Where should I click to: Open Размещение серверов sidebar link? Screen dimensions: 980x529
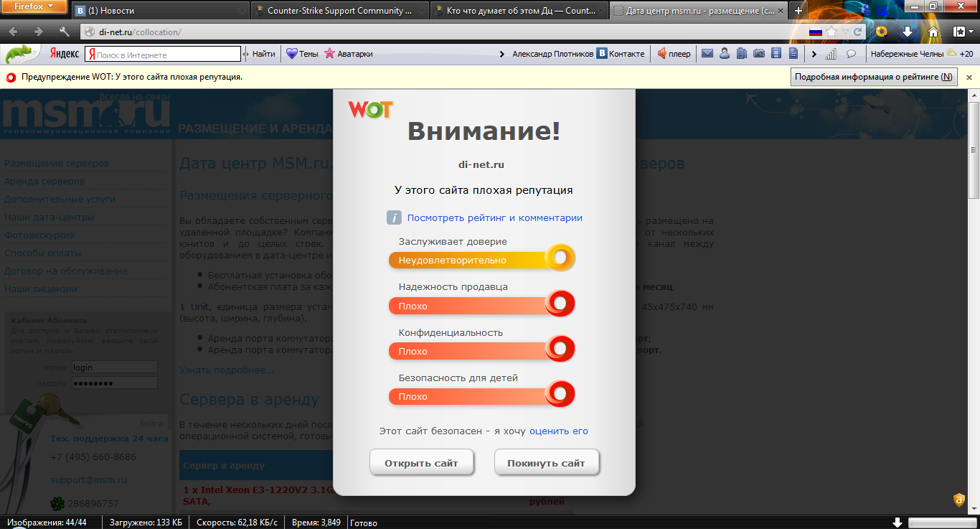57,163
